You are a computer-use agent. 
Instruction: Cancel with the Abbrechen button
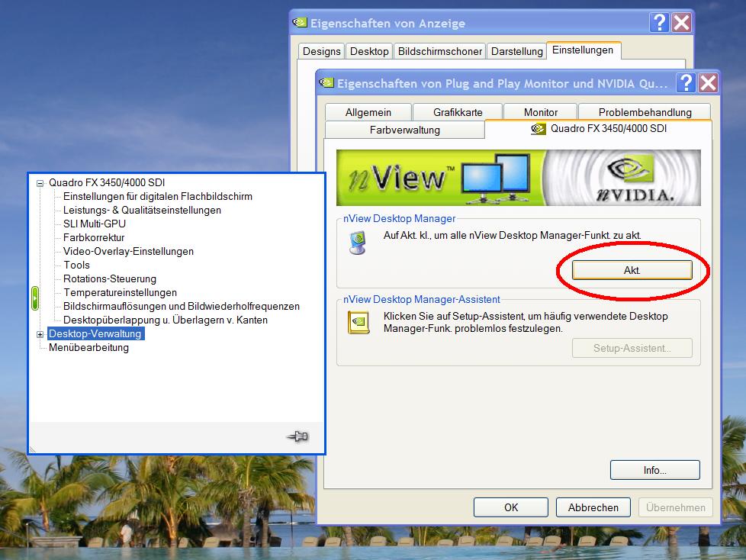point(593,507)
